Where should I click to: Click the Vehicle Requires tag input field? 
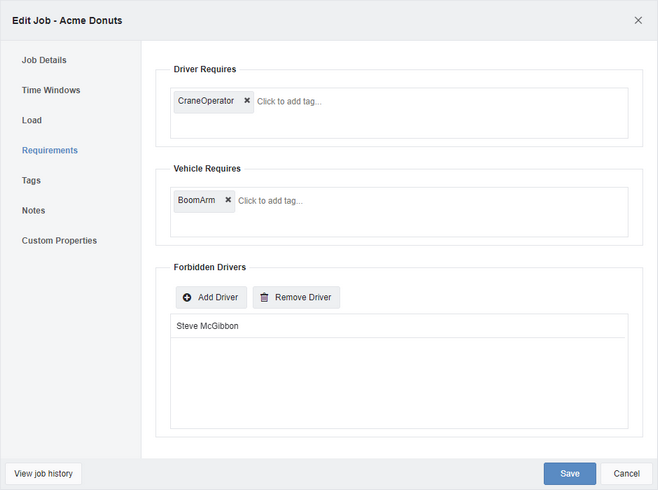399,212
